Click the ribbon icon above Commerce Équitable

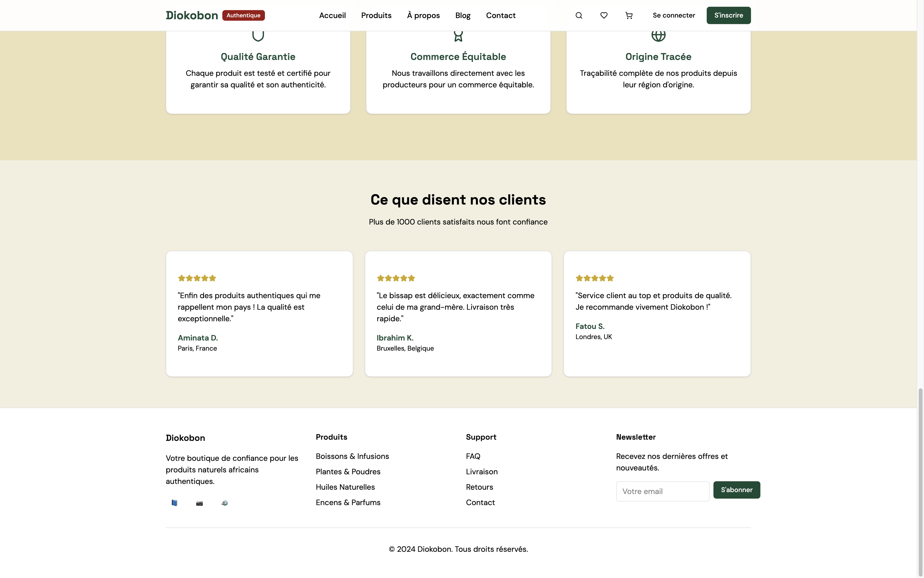458,36
